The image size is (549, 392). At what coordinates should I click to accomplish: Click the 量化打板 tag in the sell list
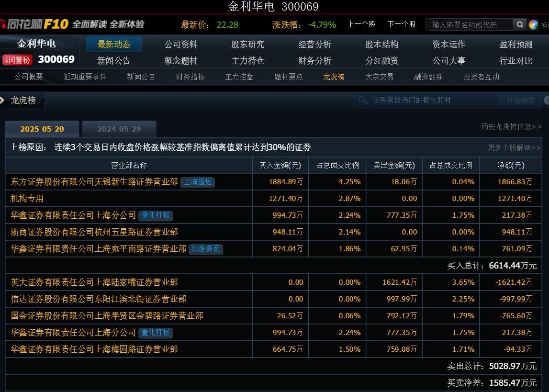(x=156, y=333)
